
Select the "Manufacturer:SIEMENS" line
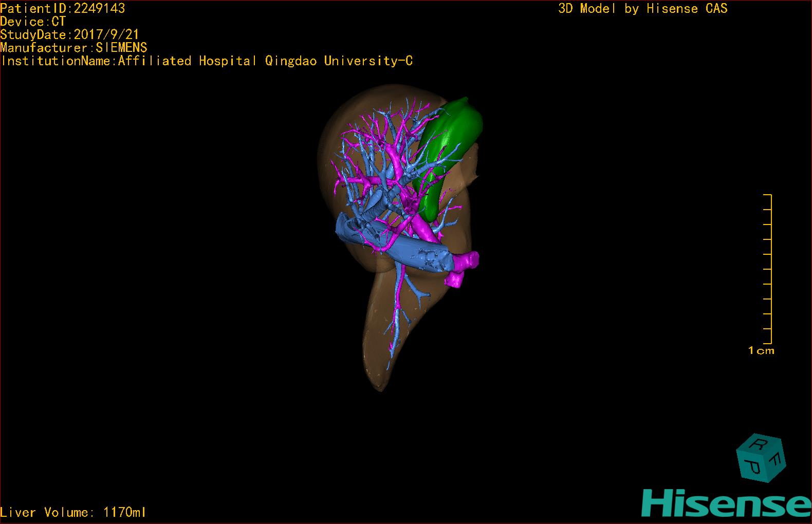(73, 48)
